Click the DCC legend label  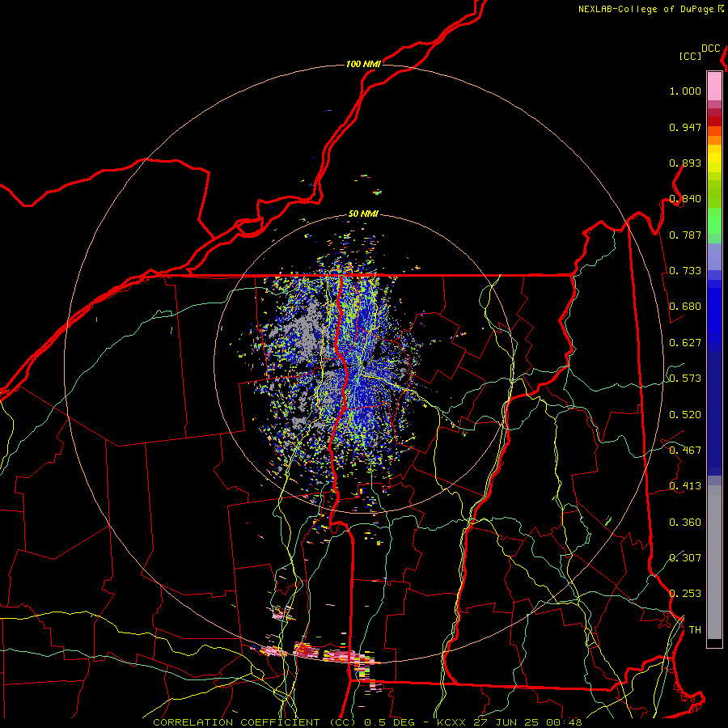(x=710, y=49)
